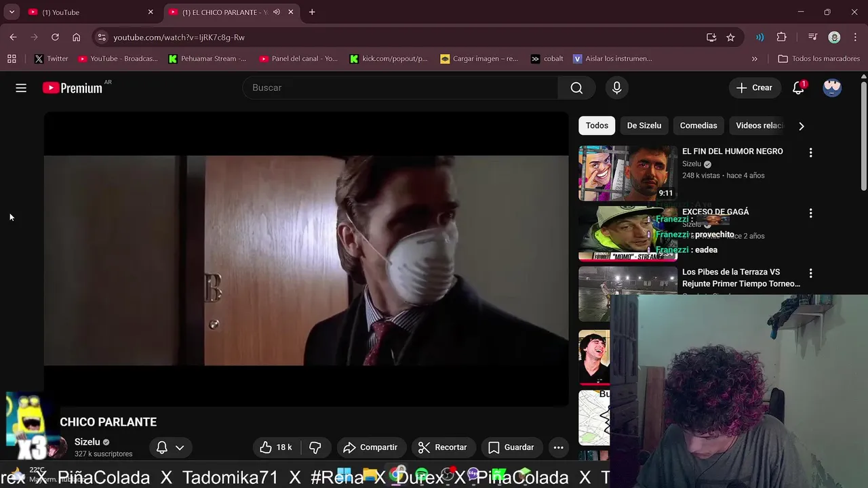Open EL FIN DEL HUMOR NEGRO title
Screen dimensions: 868x488
click(732, 151)
